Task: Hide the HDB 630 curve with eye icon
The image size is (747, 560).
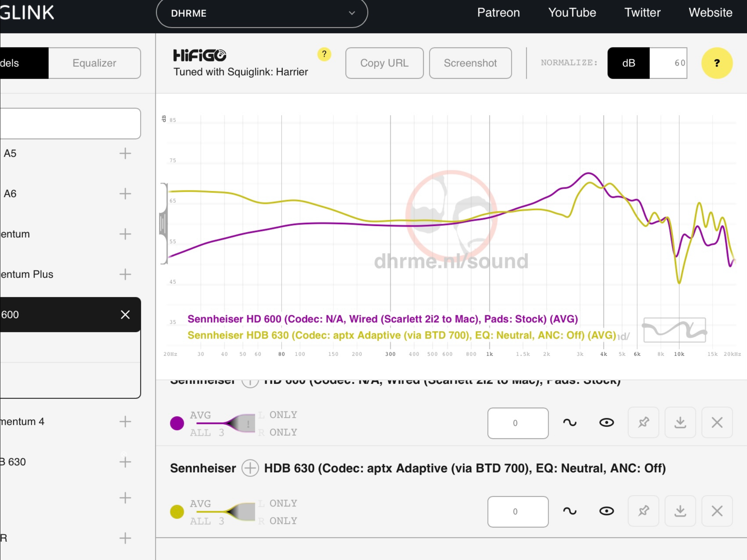Action: click(x=607, y=511)
